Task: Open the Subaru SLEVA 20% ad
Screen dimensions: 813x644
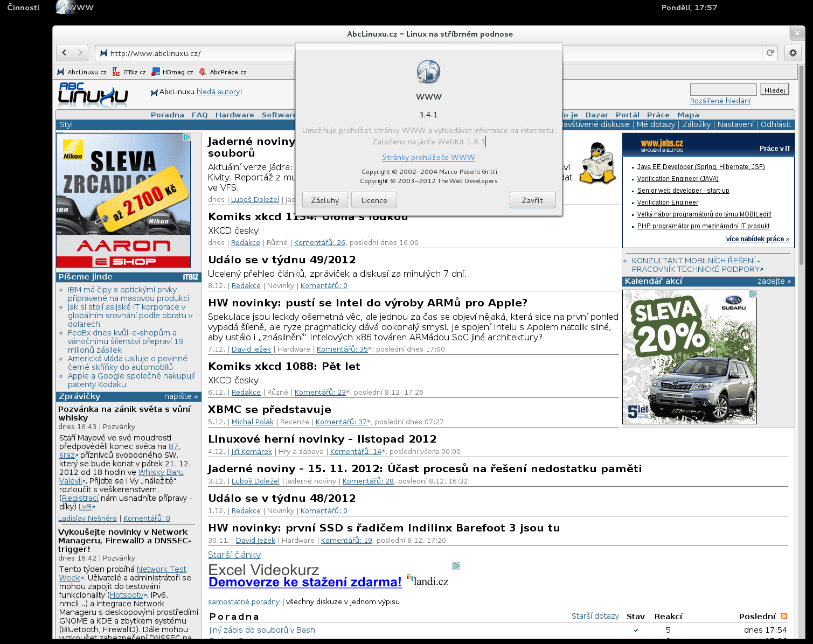Action: [x=690, y=357]
